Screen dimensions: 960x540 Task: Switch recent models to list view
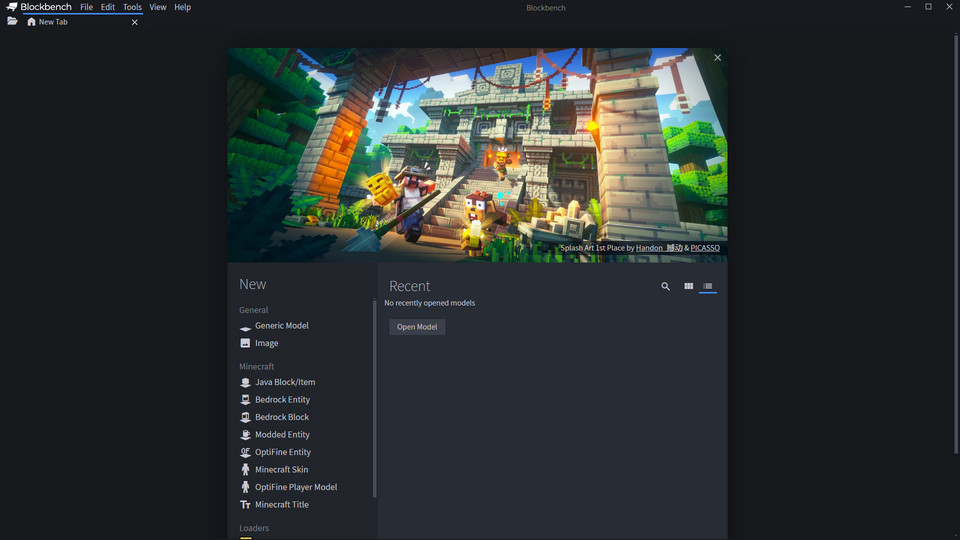tap(708, 286)
